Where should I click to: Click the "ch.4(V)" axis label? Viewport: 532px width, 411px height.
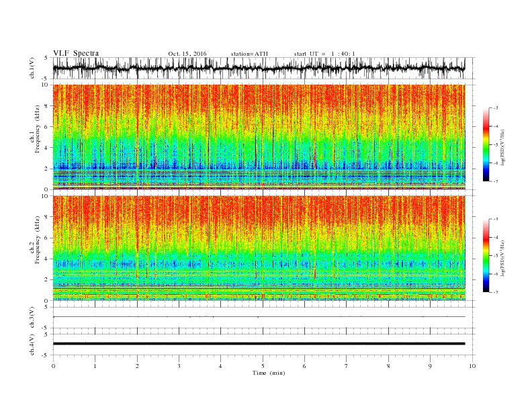coord(32,345)
